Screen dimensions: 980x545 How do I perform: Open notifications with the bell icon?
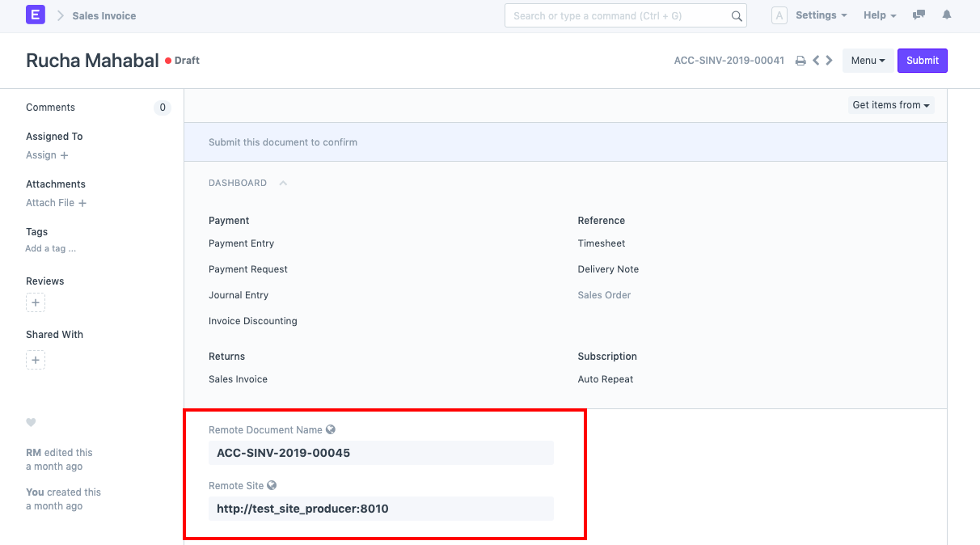946,15
